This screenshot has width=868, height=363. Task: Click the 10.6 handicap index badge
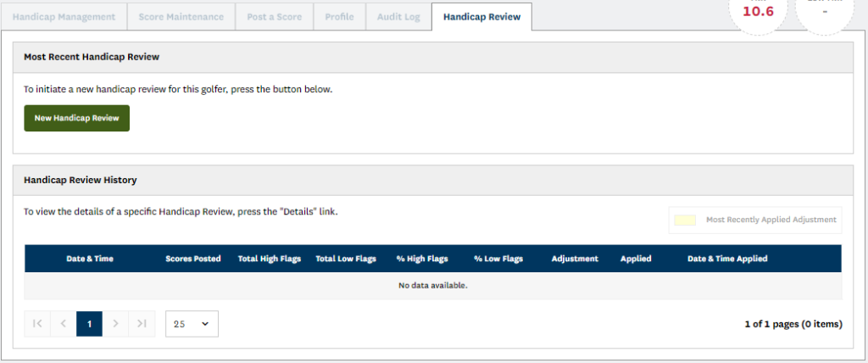pyautogui.click(x=758, y=12)
